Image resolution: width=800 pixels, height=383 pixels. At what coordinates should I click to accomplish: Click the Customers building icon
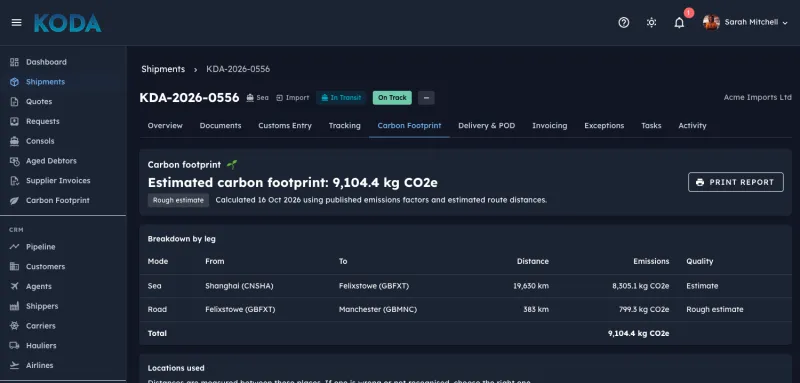pyautogui.click(x=14, y=267)
